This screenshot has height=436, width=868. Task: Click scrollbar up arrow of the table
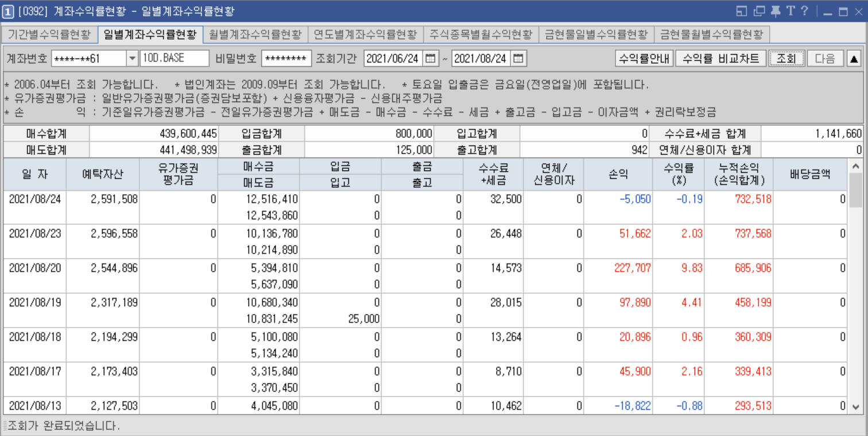pyautogui.click(x=855, y=166)
